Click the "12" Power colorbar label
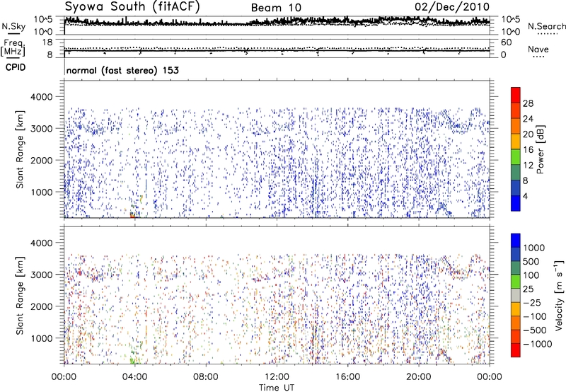This screenshot has height=392, width=566. point(528,166)
